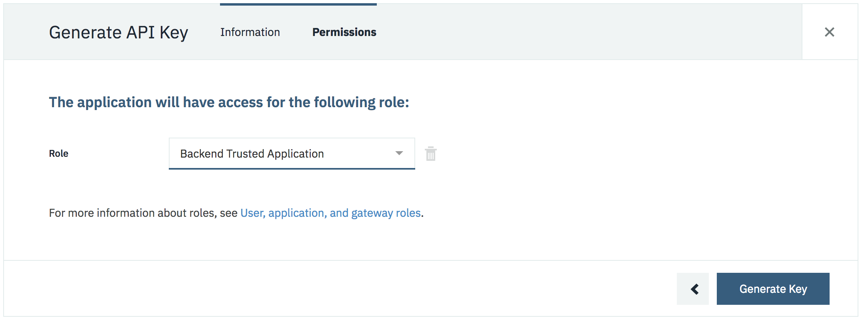The height and width of the screenshot is (320, 868).
Task: Close the Generate API Key dialog
Action: coord(829,32)
